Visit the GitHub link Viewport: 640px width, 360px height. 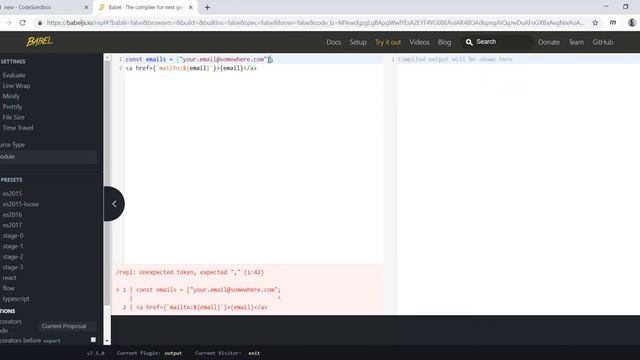click(x=603, y=42)
